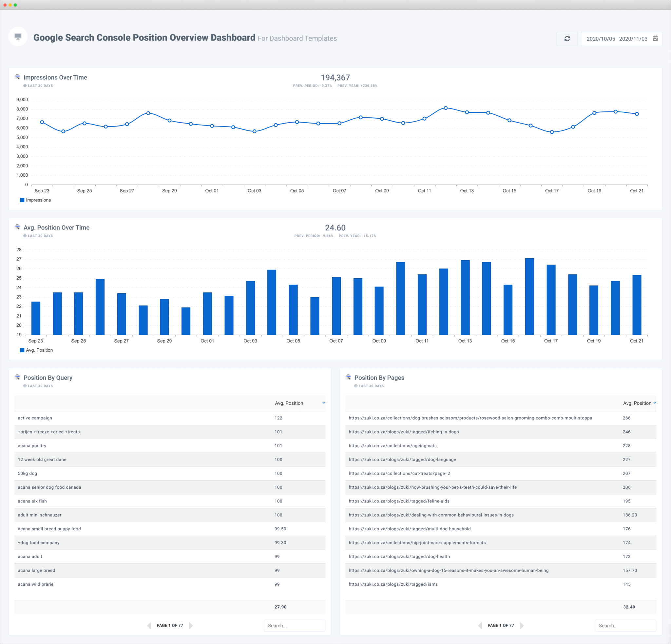Viewport: 671px width, 644px height.
Task: Open the tagged/itching-in-dogs URL row
Action: point(501,432)
